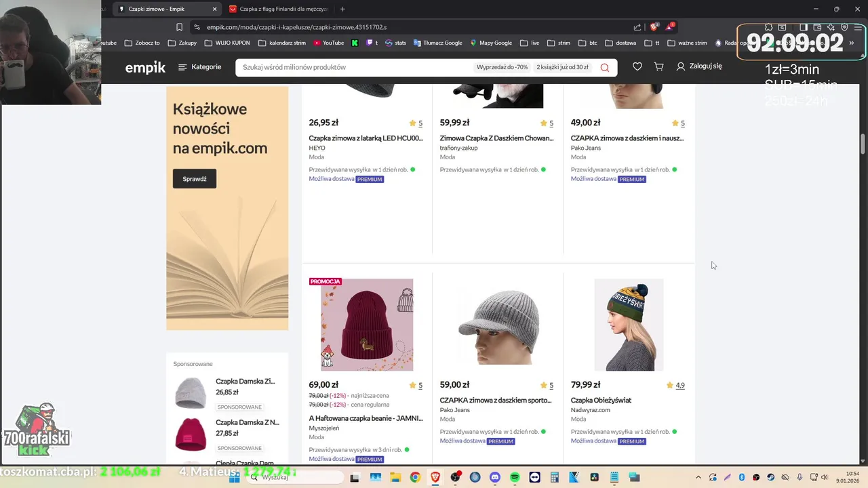Open File Explorer from taskbar
The image size is (868, 488).
pyautogui.click(x=395, y=478)
